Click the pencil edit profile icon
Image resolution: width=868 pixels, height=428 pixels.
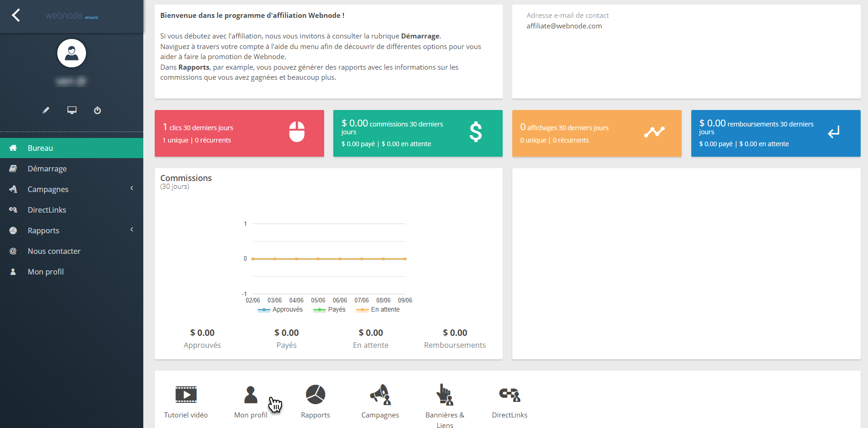pos(46,110)
